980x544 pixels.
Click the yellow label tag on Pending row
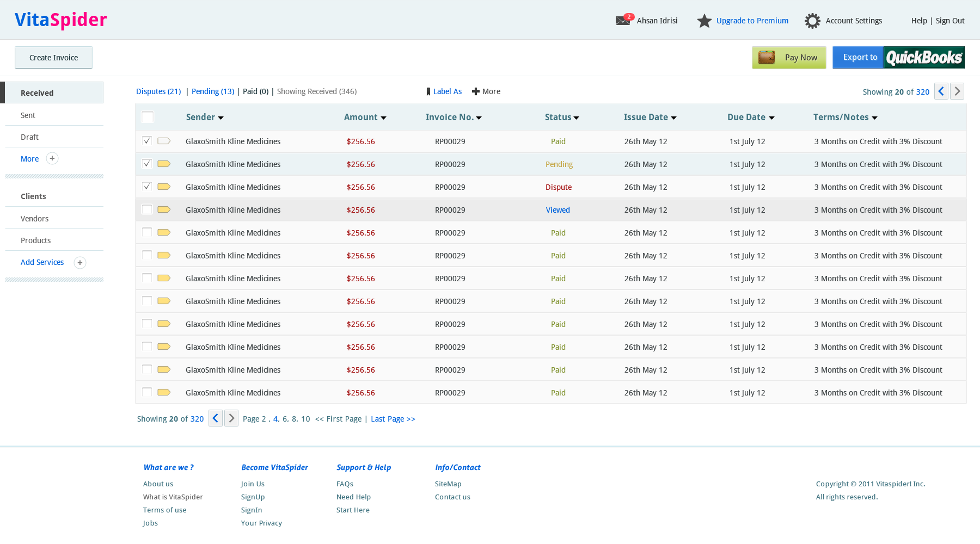[164, 164]
